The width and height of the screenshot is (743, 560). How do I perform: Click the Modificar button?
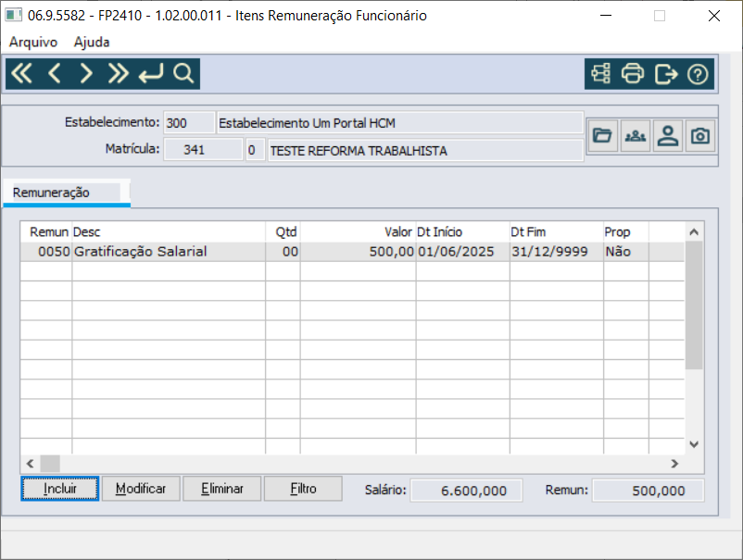click(141, 489)
